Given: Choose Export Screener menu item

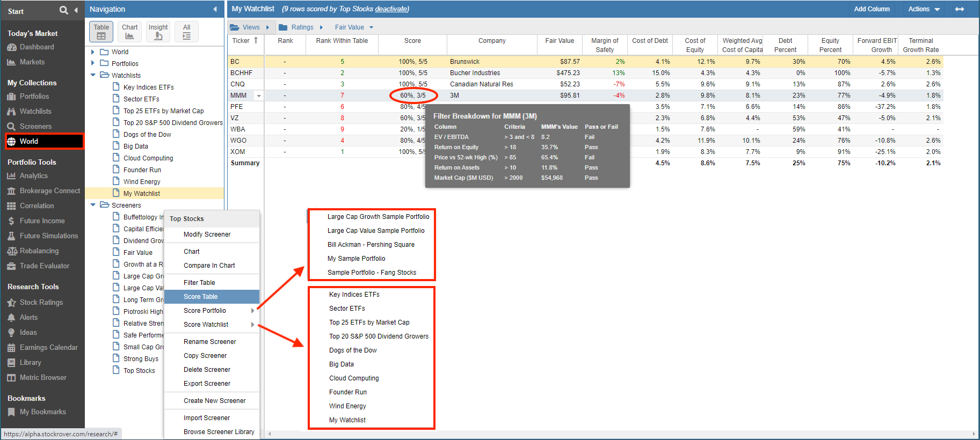Looking at the screenshot, I should tap(212, 384).
